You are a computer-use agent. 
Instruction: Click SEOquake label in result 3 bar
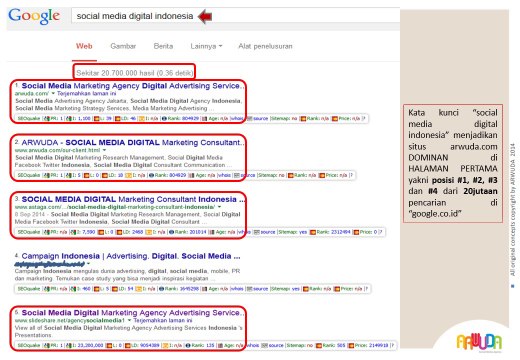(x=29, y=232)
